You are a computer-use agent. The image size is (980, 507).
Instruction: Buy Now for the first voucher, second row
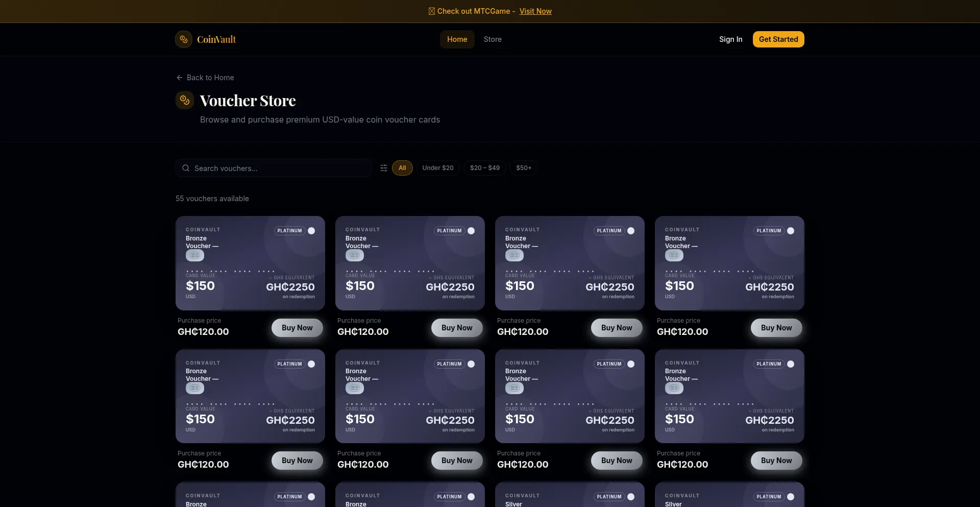297,461
